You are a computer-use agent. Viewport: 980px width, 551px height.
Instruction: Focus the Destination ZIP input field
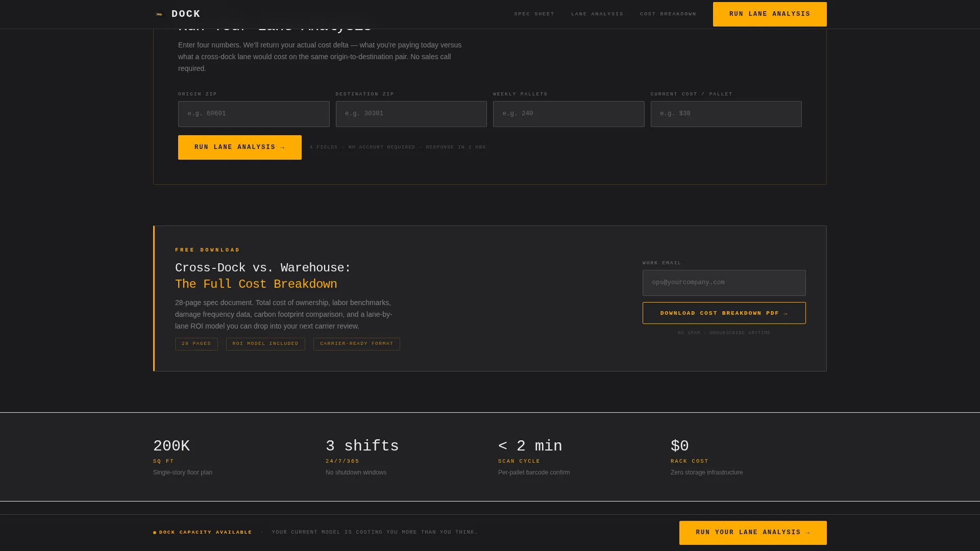click(411, 114)
